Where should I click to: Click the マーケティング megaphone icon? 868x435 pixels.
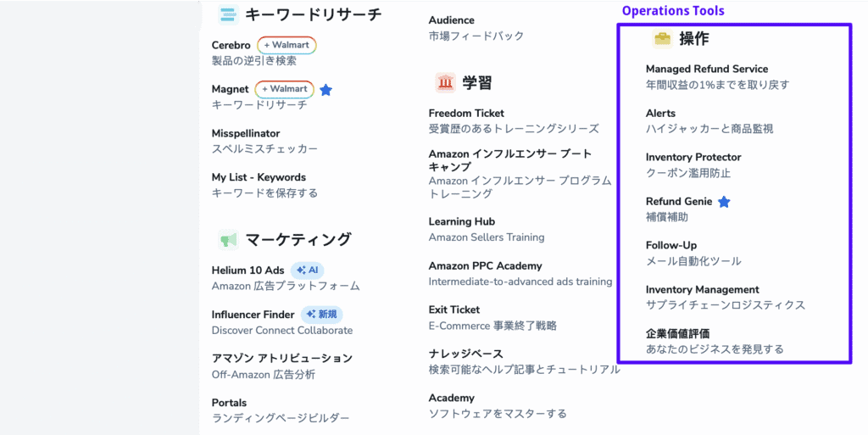pyautogui.click(x=227, y=240)
